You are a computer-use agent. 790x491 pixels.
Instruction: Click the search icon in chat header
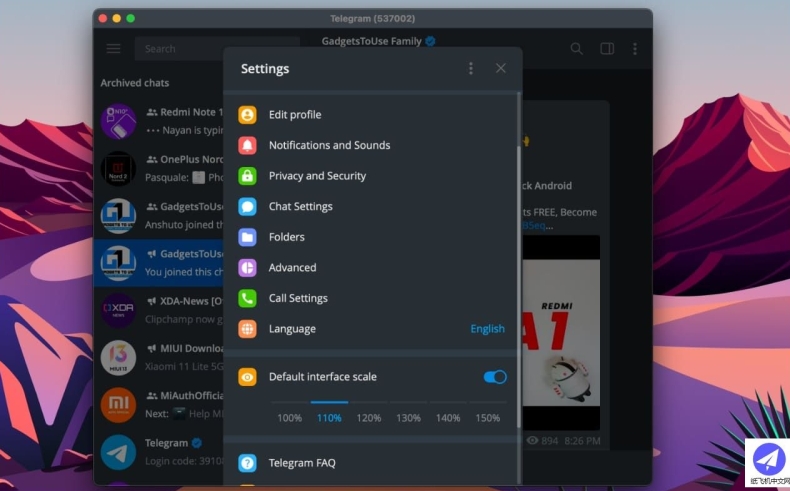click(x=576, y=48)
